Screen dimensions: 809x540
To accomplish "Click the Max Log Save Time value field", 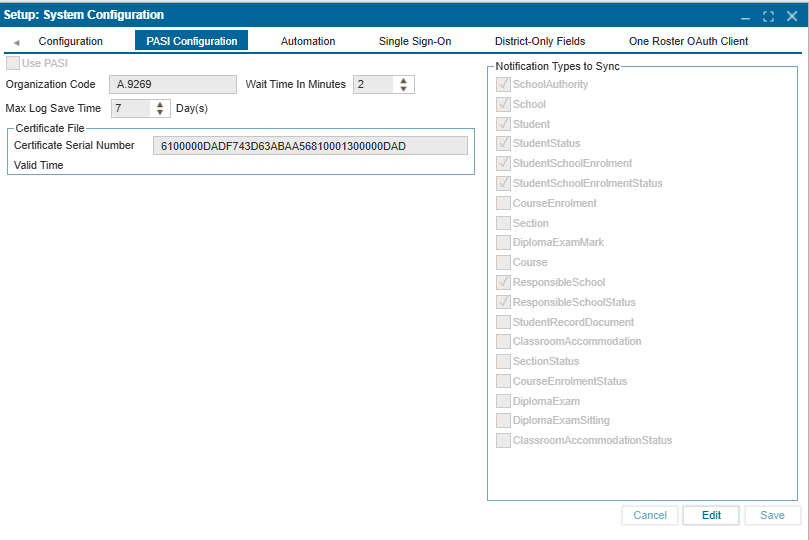I will tap(131, 108).
